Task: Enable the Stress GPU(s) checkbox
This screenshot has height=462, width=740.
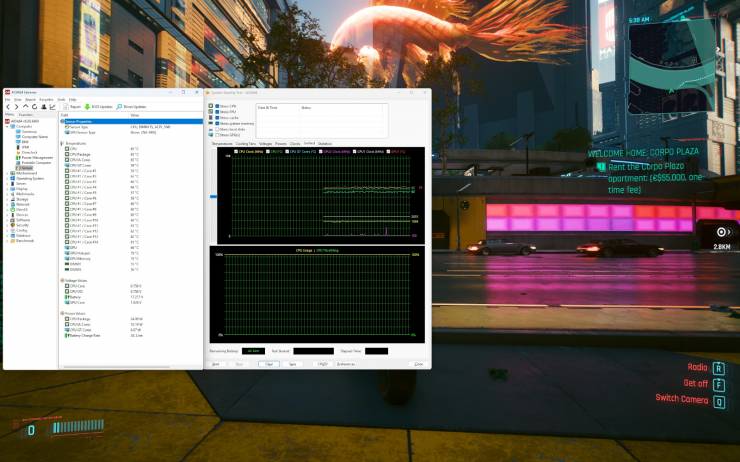Action: point(217,135)
